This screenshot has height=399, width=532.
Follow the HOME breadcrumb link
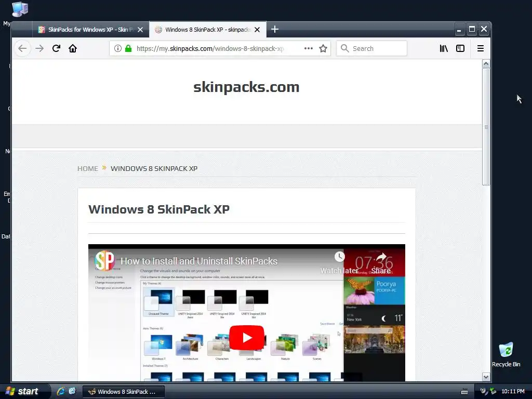pos(87,169)
